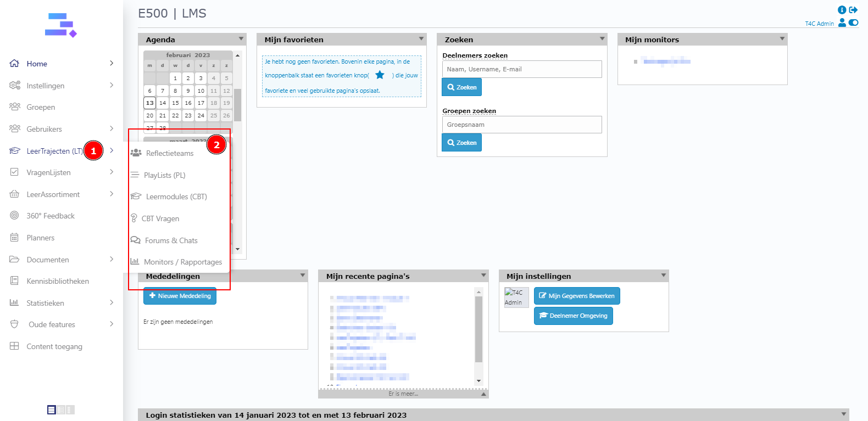This screenshot has height=421, width=868.
Task: Click the Nieuwe Mededeling button
Action: coord(180,296)
